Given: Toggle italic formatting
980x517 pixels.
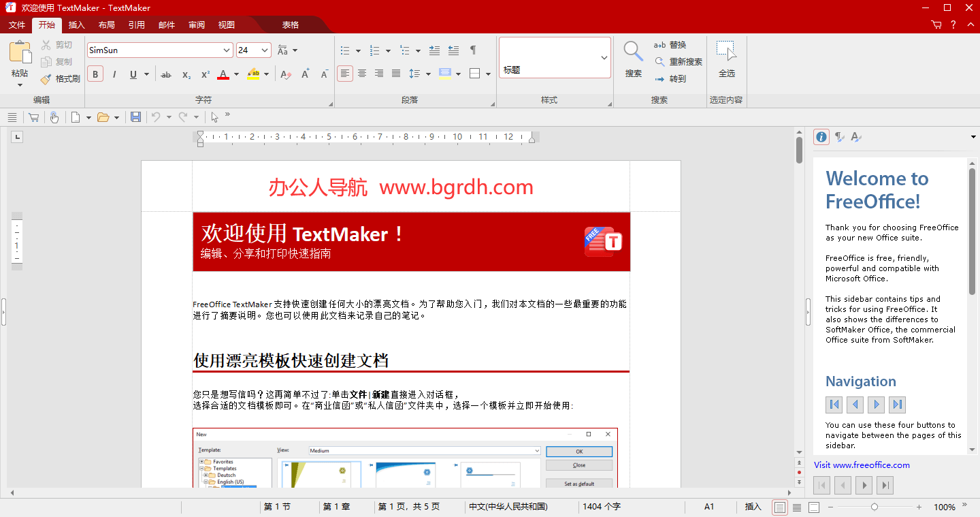Looking at the screenshot, I should click(x=114, y=74).
